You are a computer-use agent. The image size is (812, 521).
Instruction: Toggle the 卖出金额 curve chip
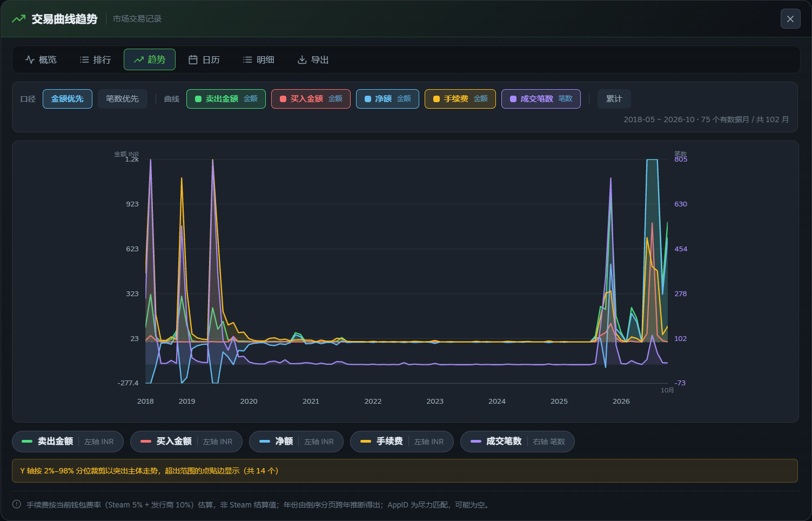click(226, 99)
